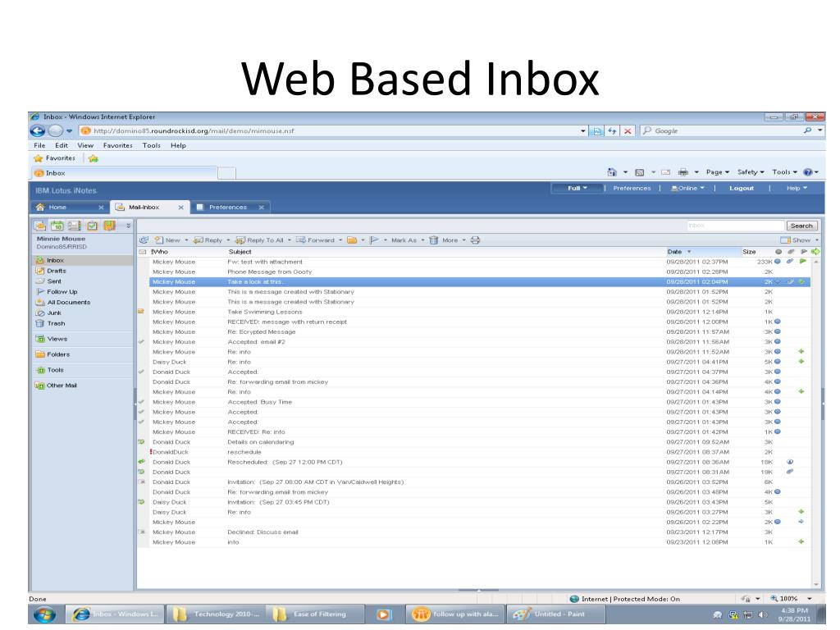Sort messages by the Who column header
The image size is (840, 630).
160,251
